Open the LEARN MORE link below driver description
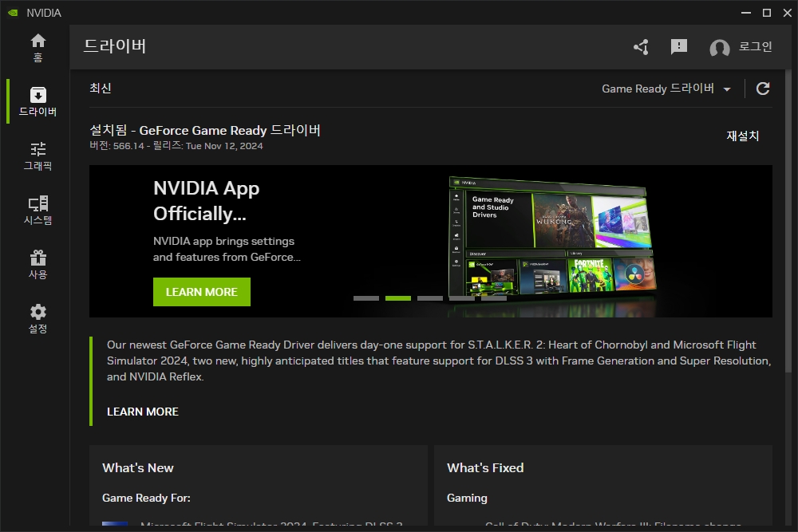Viewport: 798px width, 532px height. (143, 412)
